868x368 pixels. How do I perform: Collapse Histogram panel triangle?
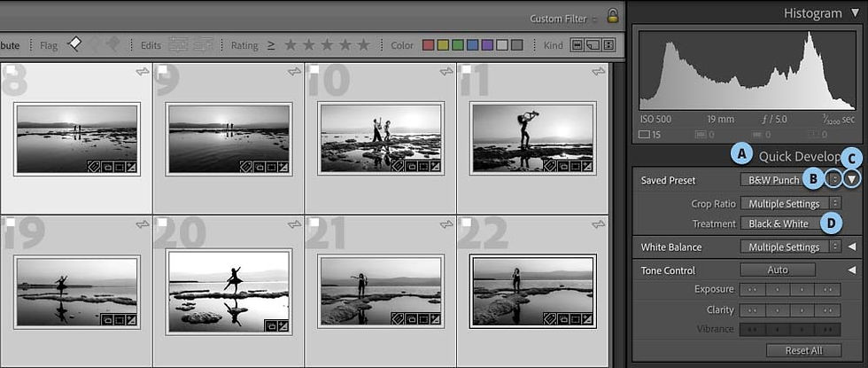point(856,13)
